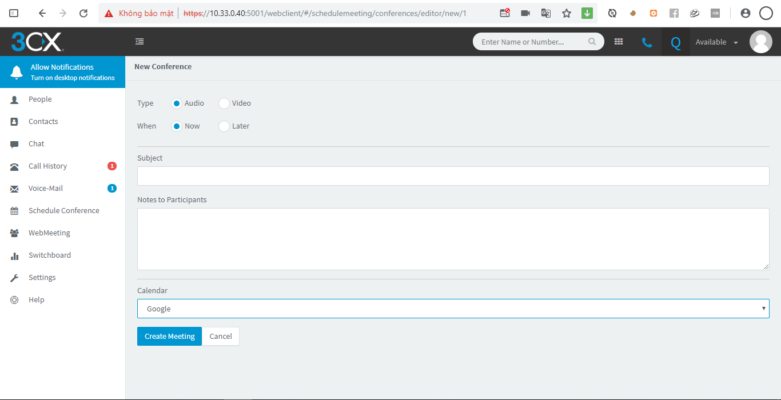Expand the Available status dropdown
The image size is (781, 400).
pyautogui.click(x=716, y=42)
